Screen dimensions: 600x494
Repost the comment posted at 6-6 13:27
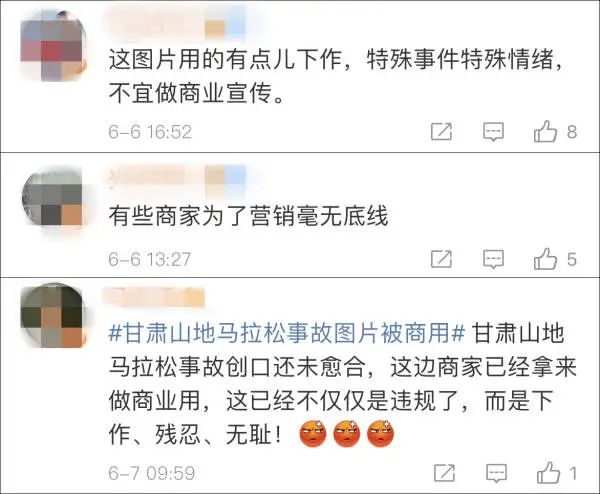tap(442, 259)
